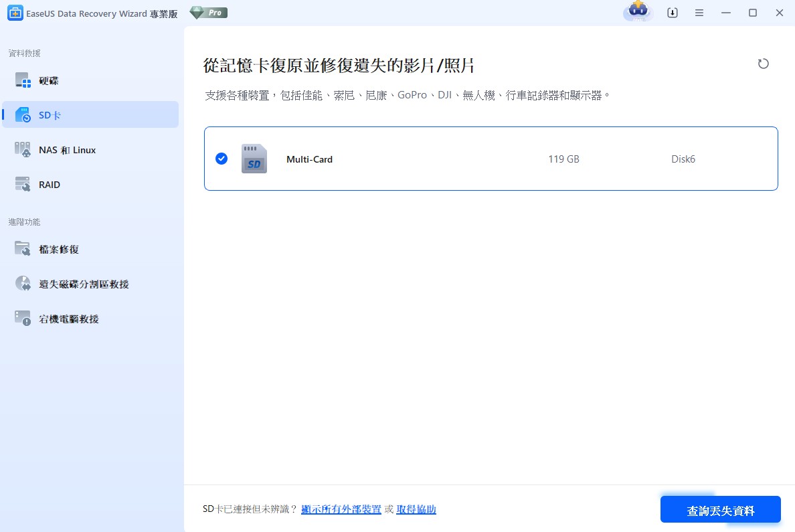Click the EaseUS Data Recovery Wizard title text
The height and width of the screenshot is (532, 795).
pos(102,13)
